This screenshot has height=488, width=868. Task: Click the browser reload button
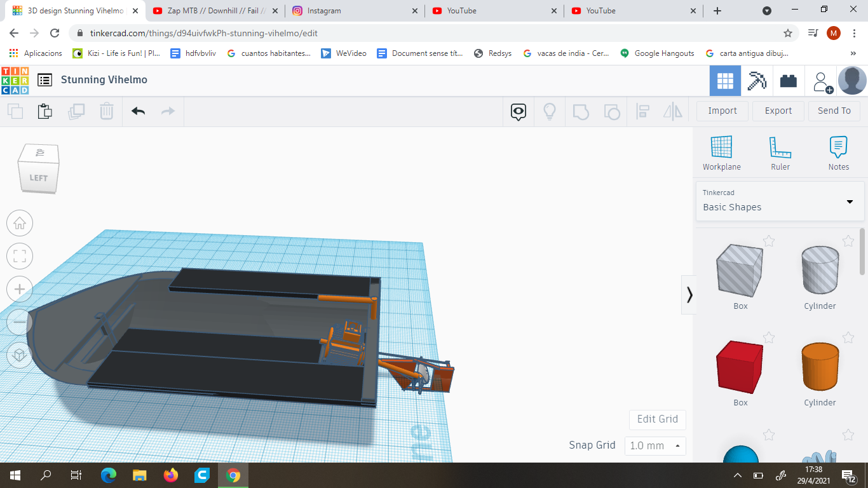pyautogui.click(x=55, y=33)
